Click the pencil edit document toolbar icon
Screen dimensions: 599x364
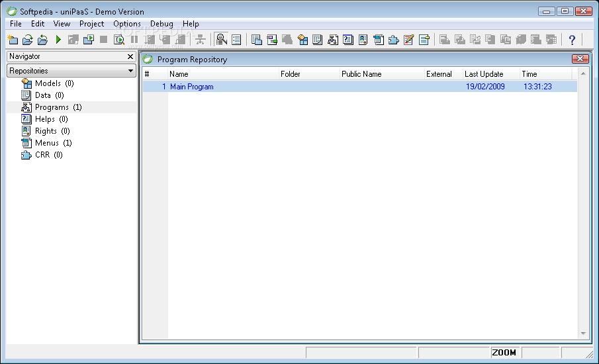pos(409,39)
